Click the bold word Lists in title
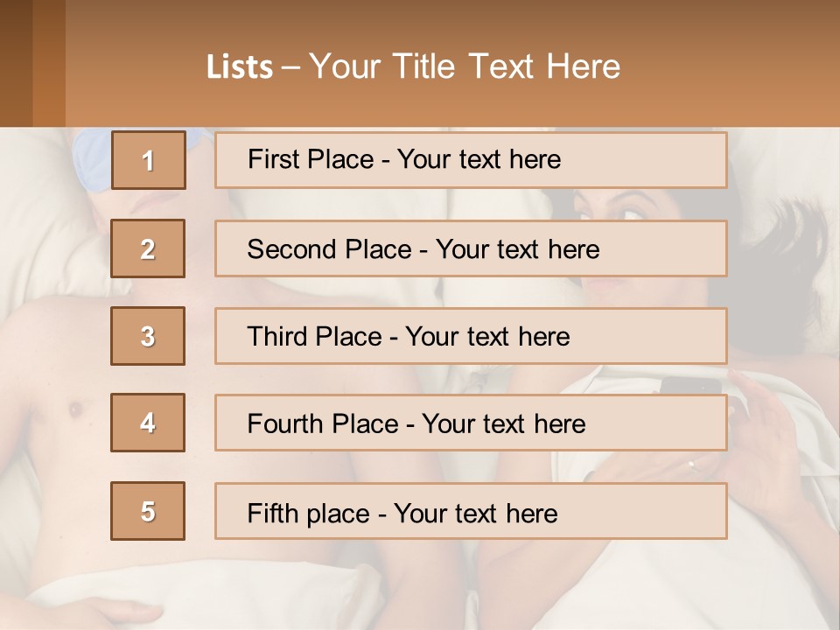This screenshot has height=630, width=840. (x=240, y=67)
